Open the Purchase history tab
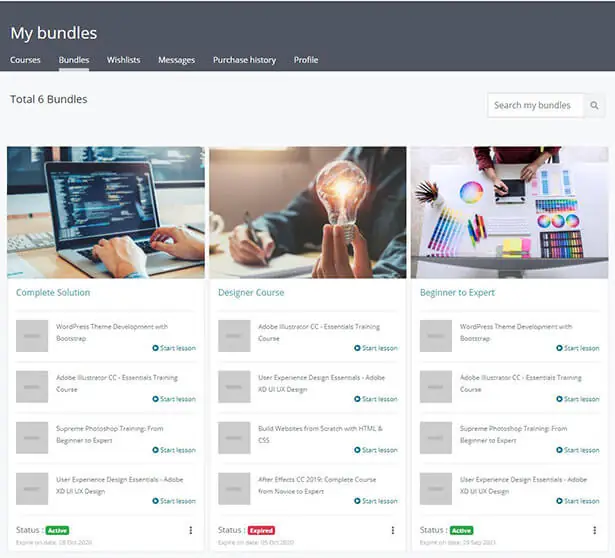Screen dimensions: 615x558 click(x=244, y=60)
